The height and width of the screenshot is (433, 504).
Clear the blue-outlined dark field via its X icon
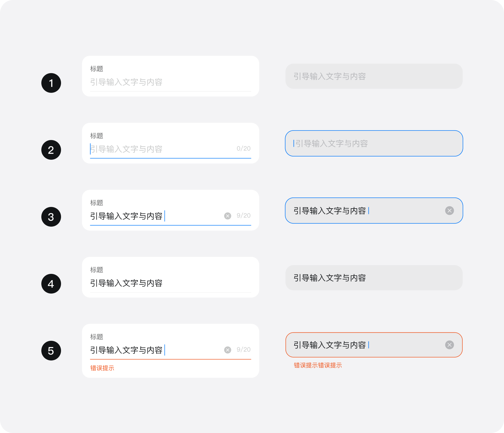click(450, 211)
